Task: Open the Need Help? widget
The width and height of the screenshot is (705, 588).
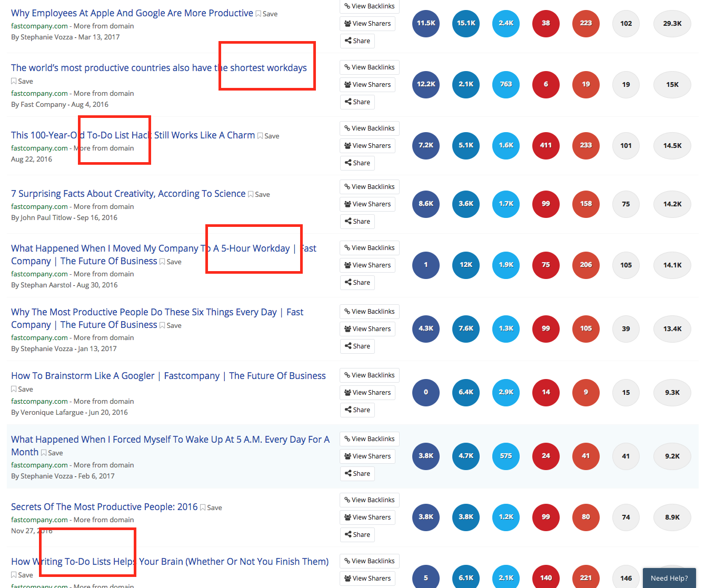Action: (669, 578)
